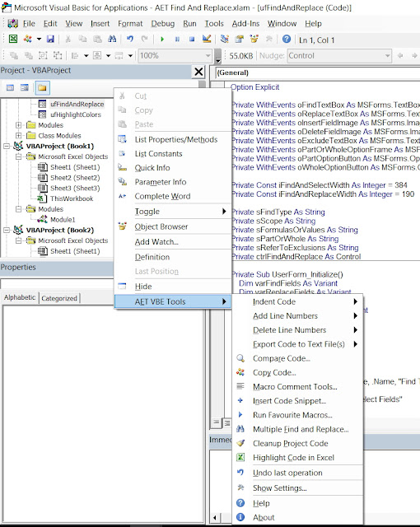Open the Indent Code submenu

(x=297, y=302)
